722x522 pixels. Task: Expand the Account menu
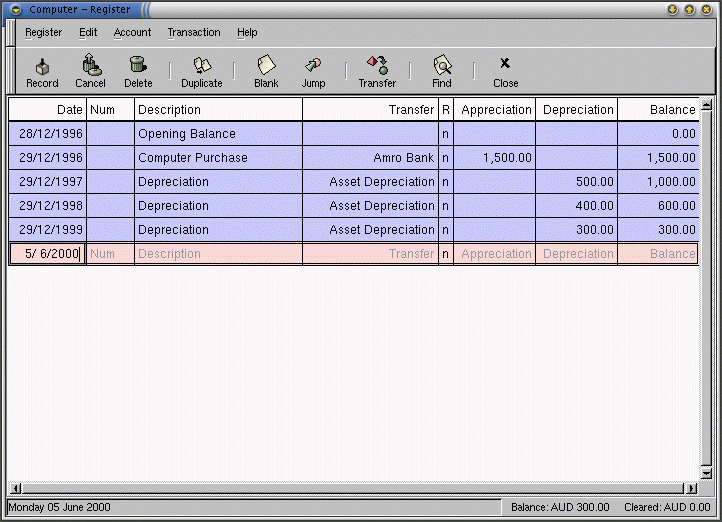[x=132, y=32]
